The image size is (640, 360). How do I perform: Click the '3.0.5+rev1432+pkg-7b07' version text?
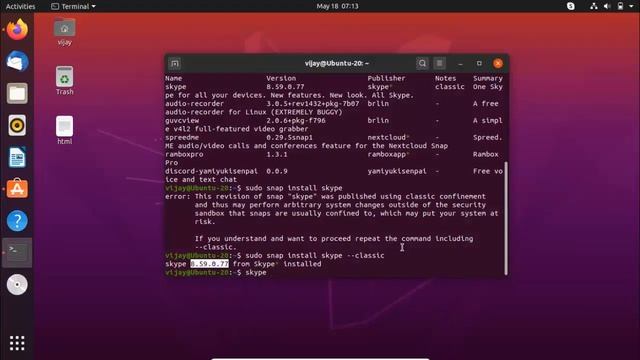pos(313,104)
